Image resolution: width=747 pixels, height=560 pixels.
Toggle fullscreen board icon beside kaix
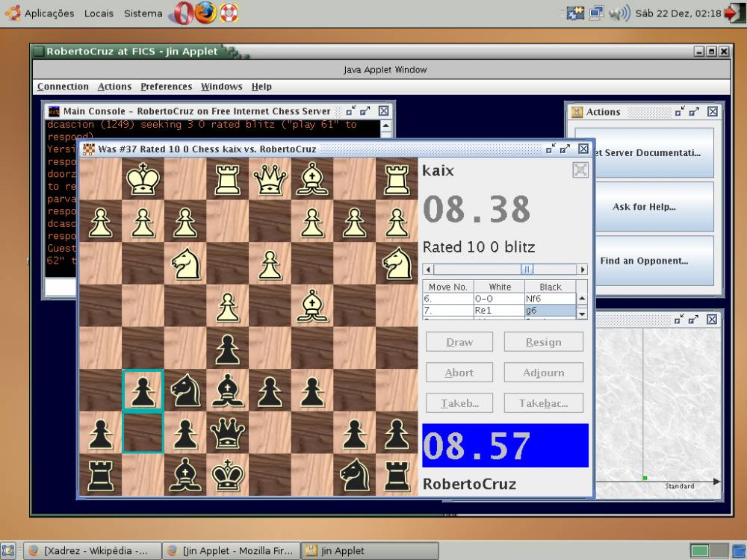click(580, 170)
